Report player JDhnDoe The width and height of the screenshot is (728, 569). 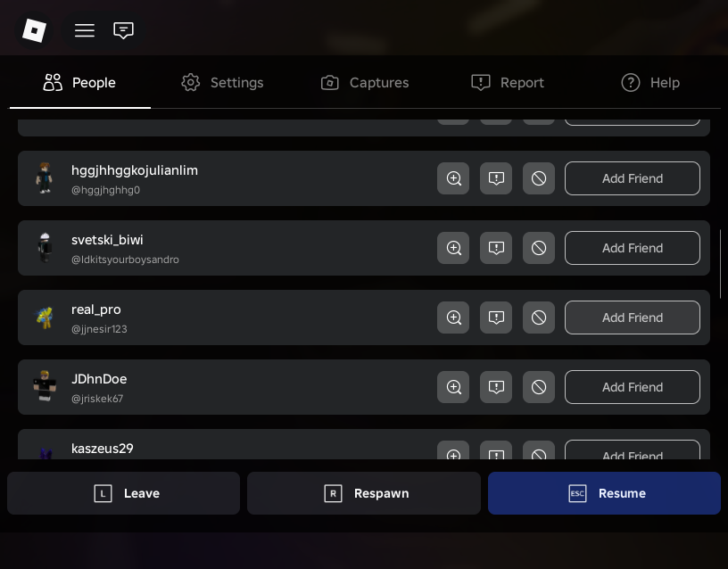point(496,387)
